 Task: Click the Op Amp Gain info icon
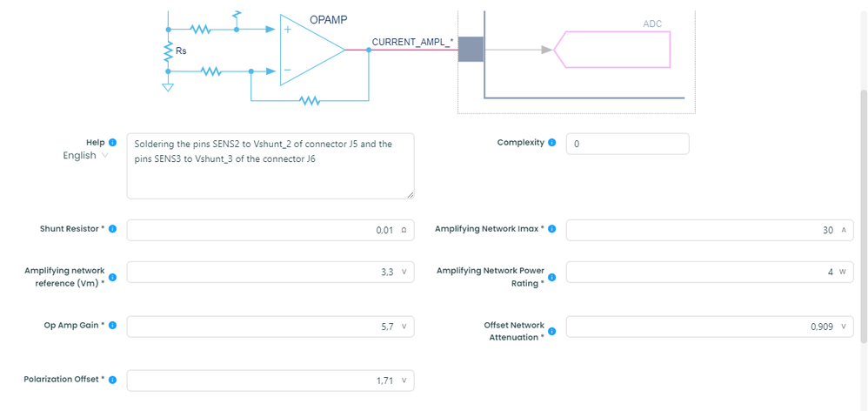tap(112, 326)
